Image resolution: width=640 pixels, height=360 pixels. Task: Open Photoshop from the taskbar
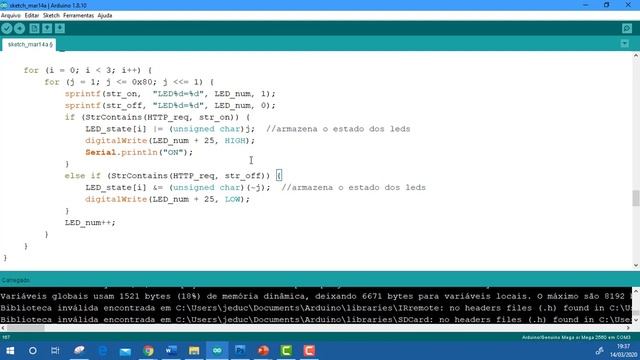240,351
